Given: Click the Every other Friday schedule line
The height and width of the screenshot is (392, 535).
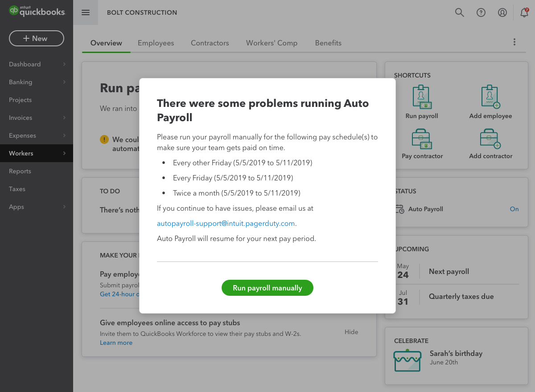Looking at the screenshot, I should pyautogui.click(x=243, y=163).
